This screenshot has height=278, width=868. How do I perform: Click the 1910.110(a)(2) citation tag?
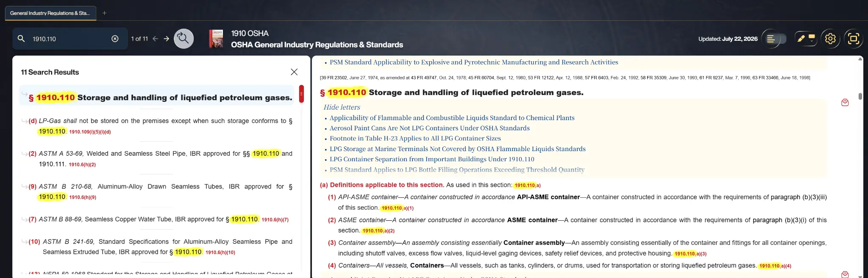pos(378,231)
